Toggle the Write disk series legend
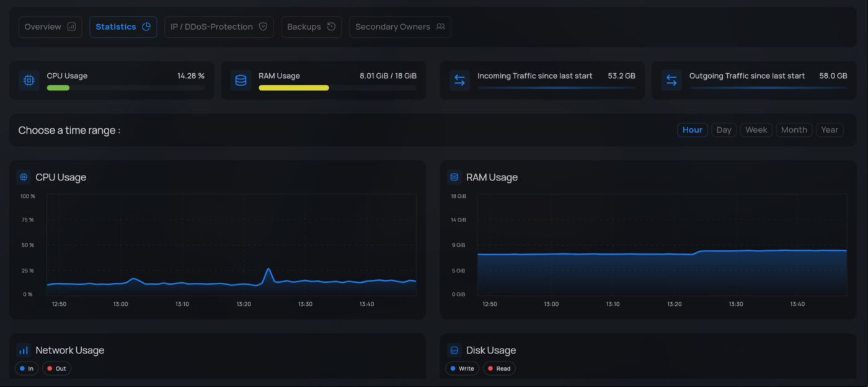 click(463, 368)
